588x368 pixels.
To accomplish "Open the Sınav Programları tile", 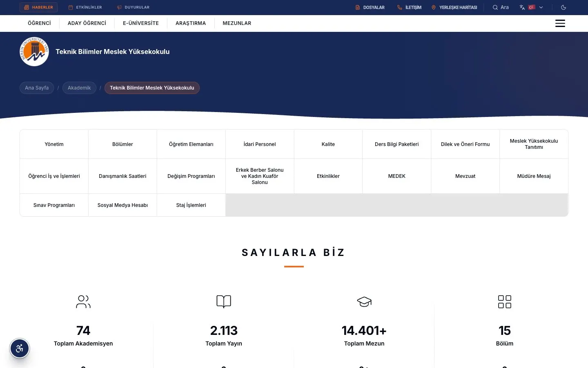I will 54,205.
